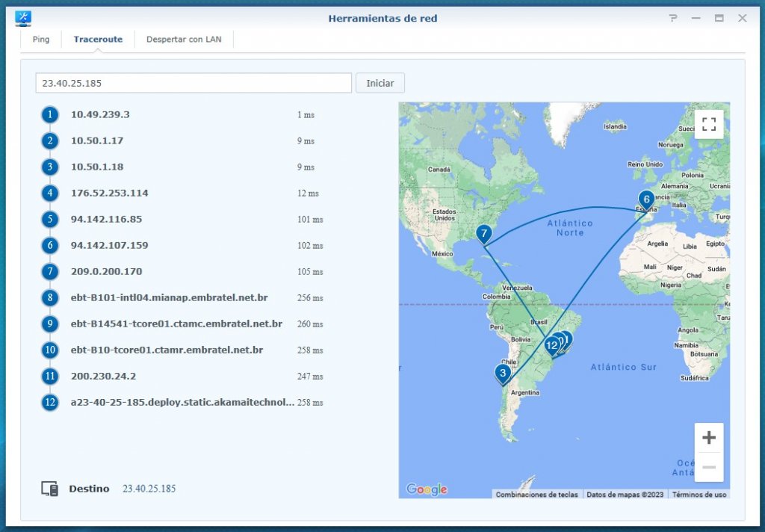Click map marker 3 near Chile
This screenshot has width=765, height=532.
point(503,372)
